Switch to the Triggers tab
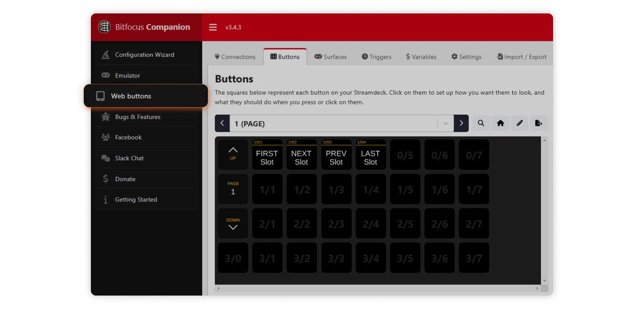Image resolution: width=644 pixels, height=314 pixels. pyautogui.click(x=377, y=57)
